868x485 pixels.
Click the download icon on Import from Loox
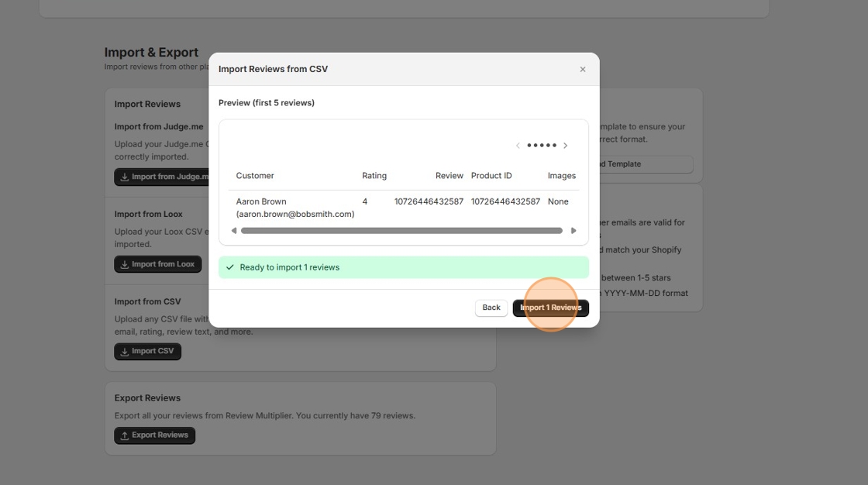[x=126, y=263]
